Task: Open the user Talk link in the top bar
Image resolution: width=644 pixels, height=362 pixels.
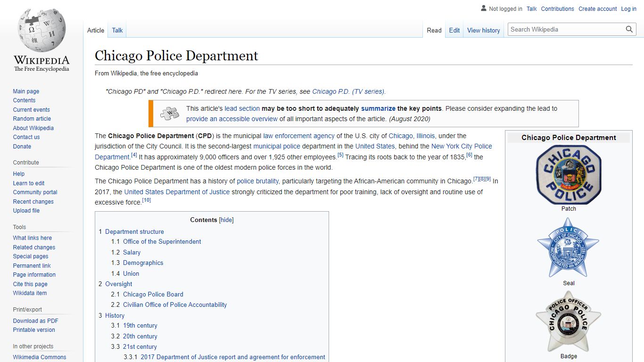Action: pyautogui.click(x=532, y=9)
